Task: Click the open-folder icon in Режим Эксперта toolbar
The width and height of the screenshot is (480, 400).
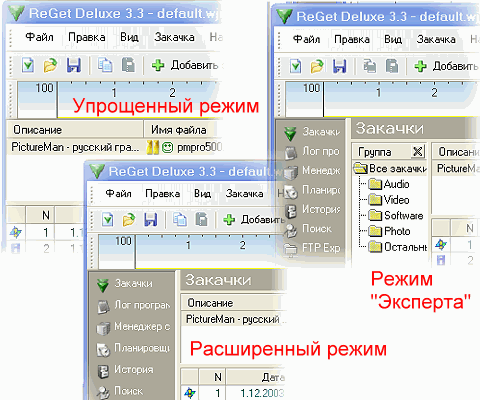Action: pos(316,66)
